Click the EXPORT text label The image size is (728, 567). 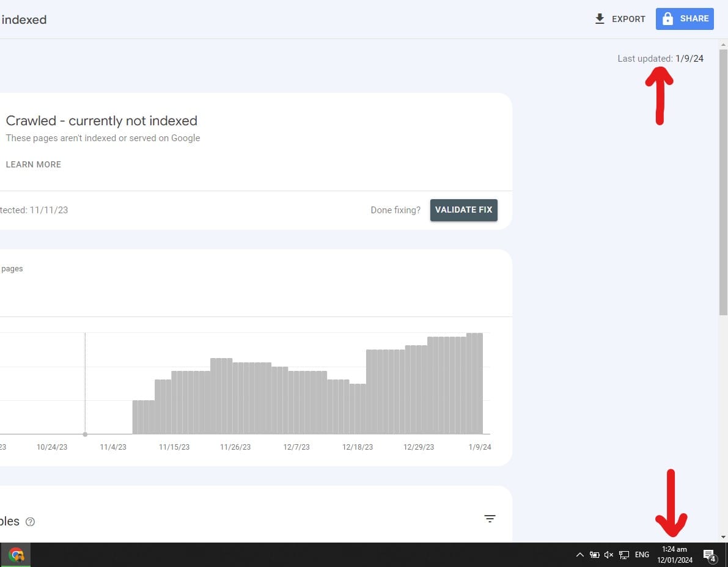[x=628, y=19]
